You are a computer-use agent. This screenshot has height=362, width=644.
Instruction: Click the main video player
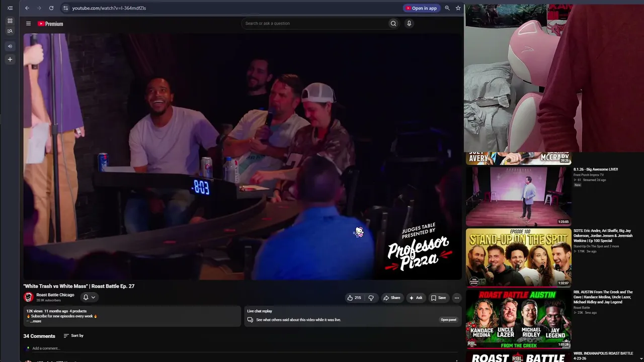click(243, 156)
